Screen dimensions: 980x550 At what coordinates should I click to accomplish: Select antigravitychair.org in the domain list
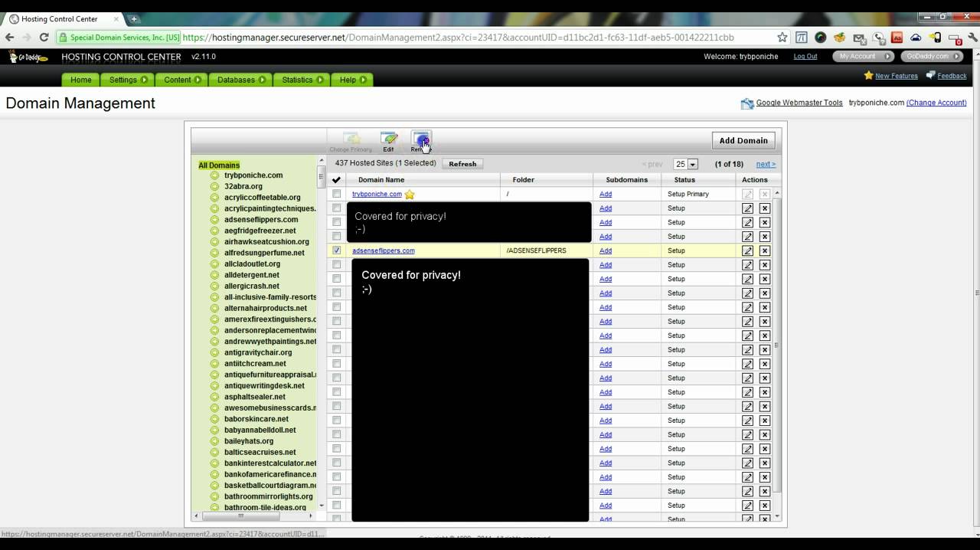point(258,352)
